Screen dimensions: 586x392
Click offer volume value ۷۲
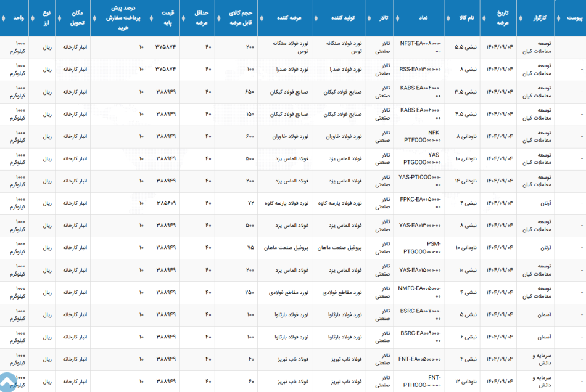(251, 203)
